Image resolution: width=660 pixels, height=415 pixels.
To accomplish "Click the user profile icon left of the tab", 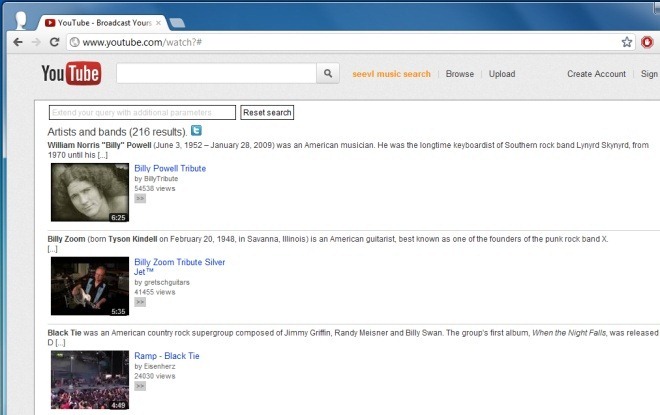I will 21,20.
